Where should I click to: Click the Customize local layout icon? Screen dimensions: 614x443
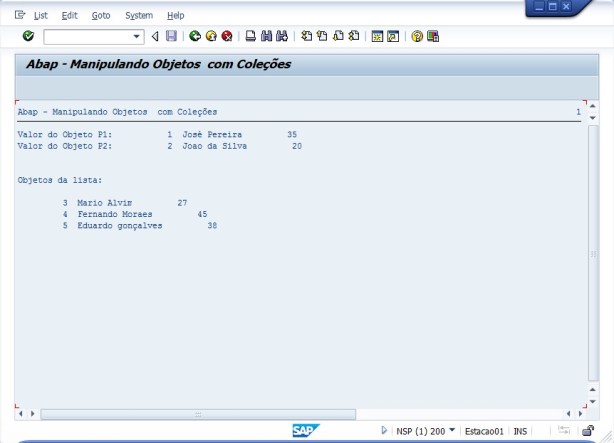pyautogui.click(x=433, y=36)
